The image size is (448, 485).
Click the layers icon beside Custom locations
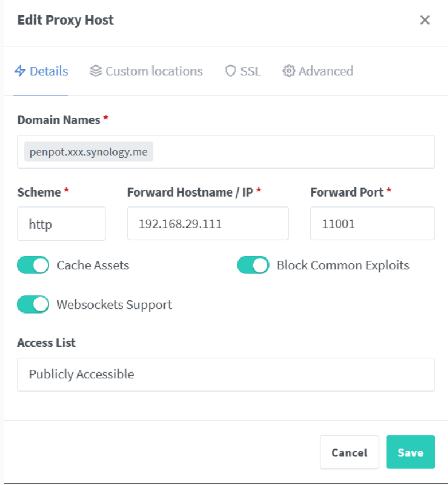click(x=96, y=71)
